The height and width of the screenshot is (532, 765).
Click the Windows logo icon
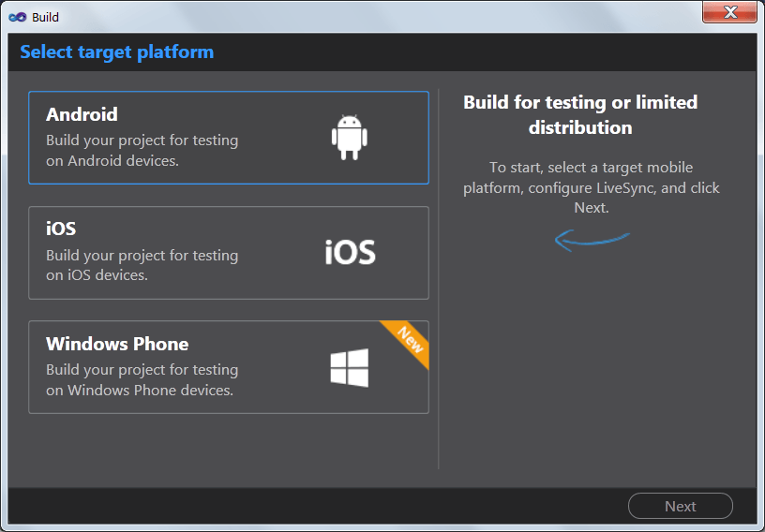tap(350, 368)
